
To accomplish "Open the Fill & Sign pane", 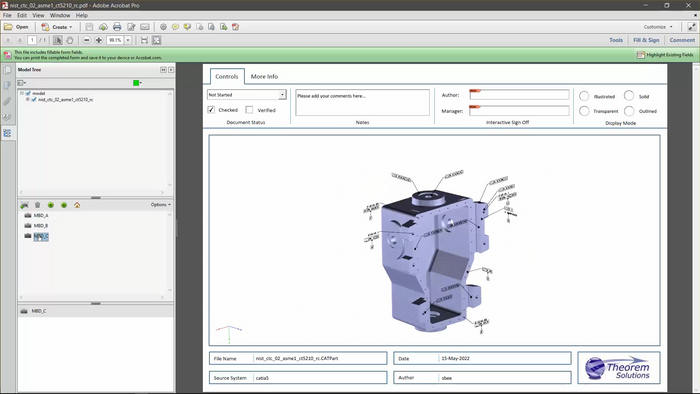I will (646, 40).
